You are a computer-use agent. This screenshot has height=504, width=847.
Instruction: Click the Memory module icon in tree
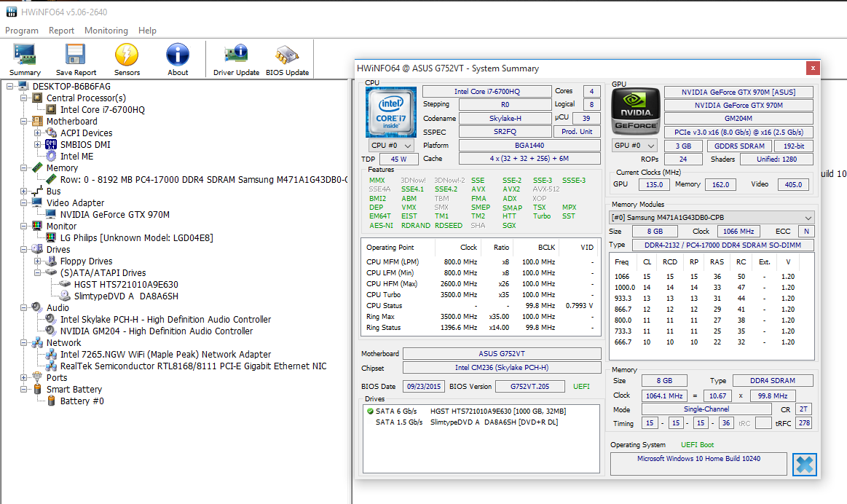coord(37,168)
